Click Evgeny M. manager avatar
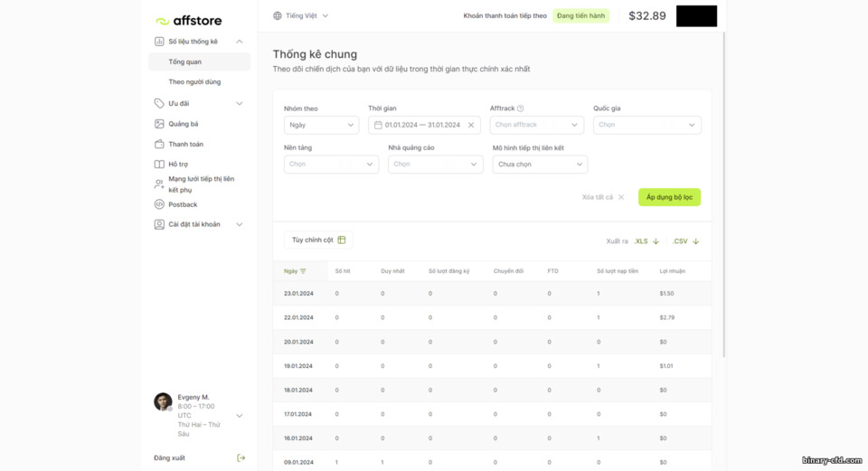This screenshot has height=471, width=868. [163, 401]
